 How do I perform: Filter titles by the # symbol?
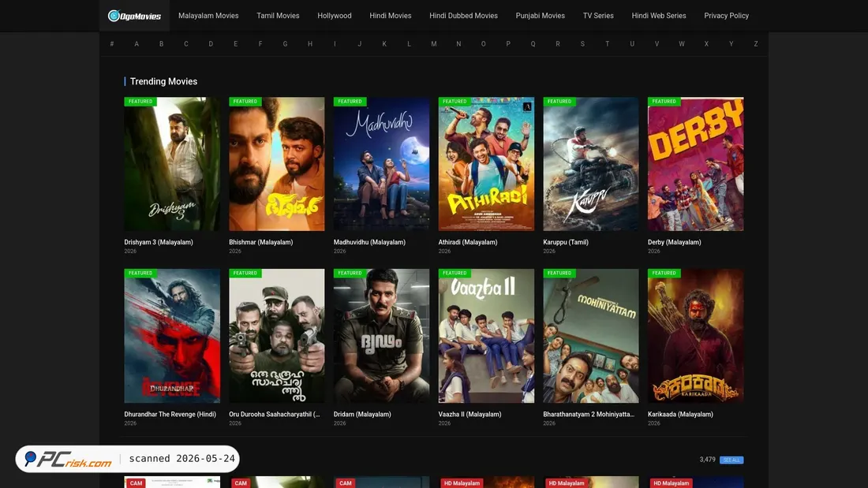pyautogui.click(x=112, y=43)
